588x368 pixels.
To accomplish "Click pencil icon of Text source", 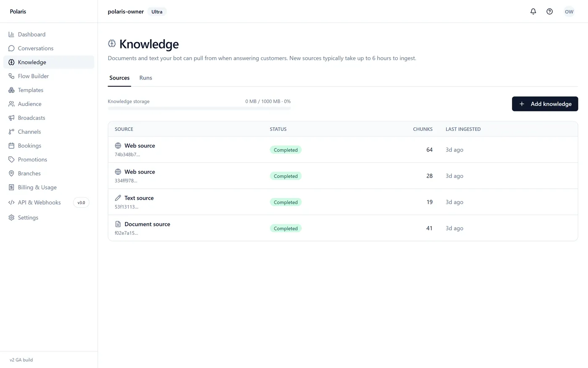I will [x=118, y=198].
